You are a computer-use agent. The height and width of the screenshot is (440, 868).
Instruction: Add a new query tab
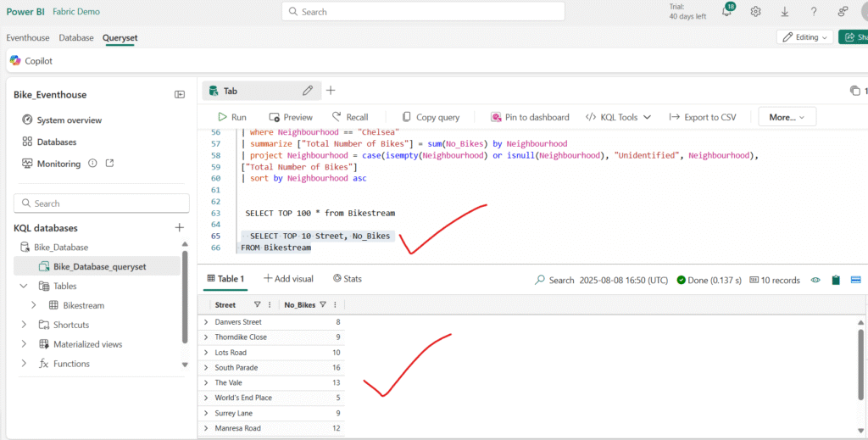tap(331, 90)
